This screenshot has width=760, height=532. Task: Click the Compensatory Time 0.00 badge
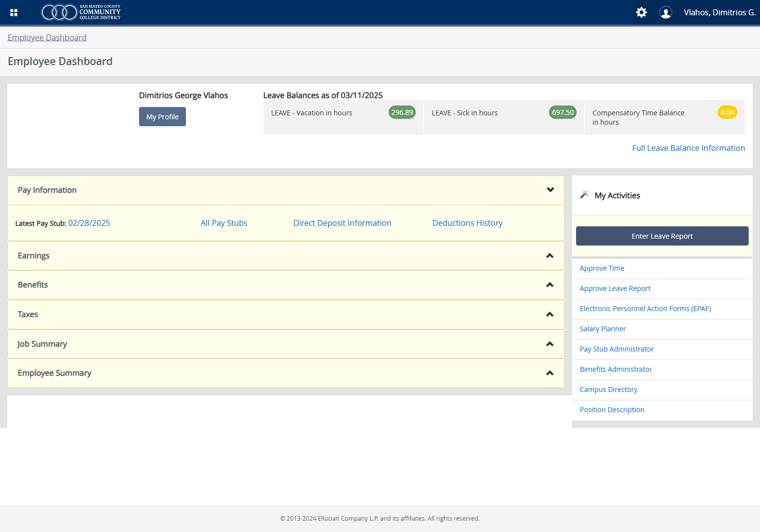click(x=727, y=112)
